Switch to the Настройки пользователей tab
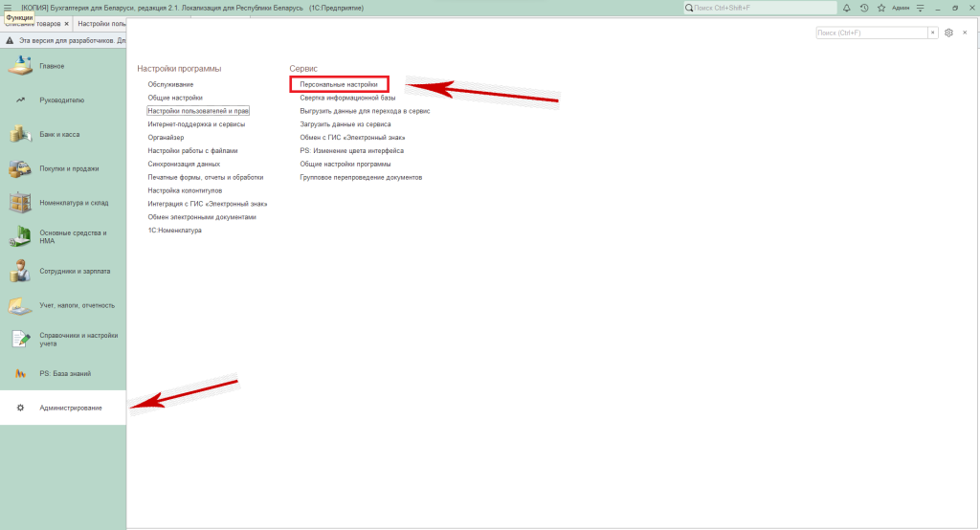 [101, 23]
